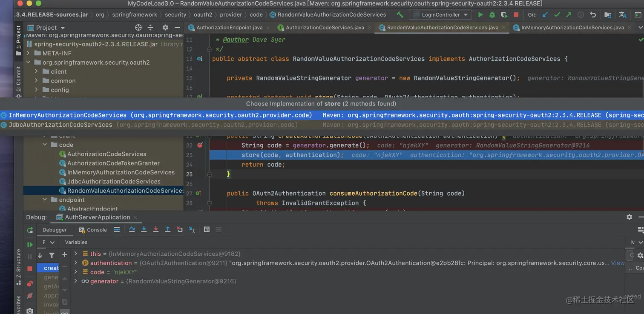644x314 pixels.
Task: Switch to AuthorizationEndpoint.java tab
Action: pos(229,27)
